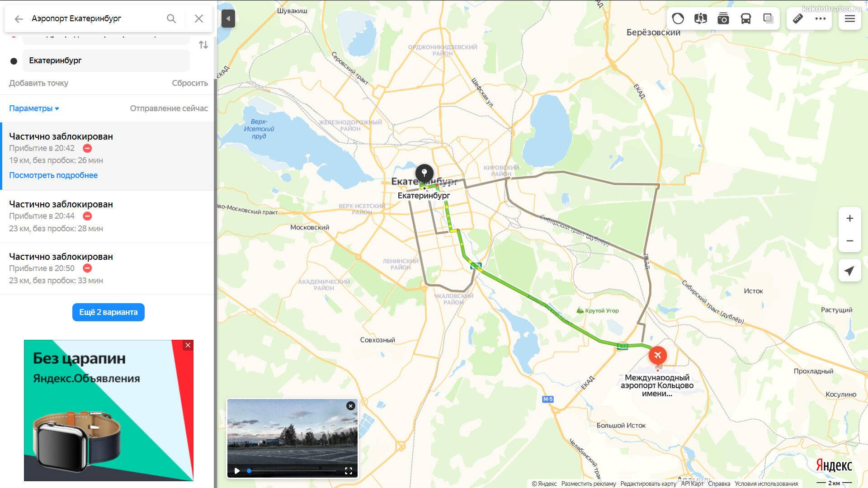Open departure time 'Отправление сейчас'

(x=169, y=108)
